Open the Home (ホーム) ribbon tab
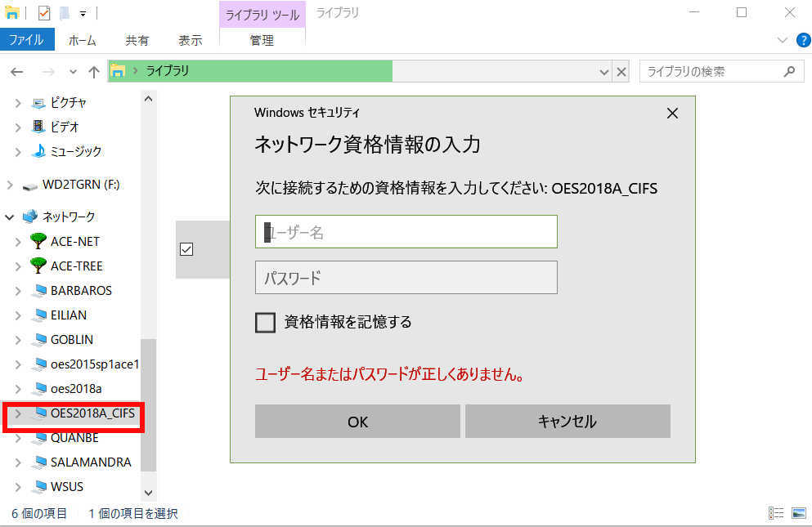This screenshot has height=527, width=812. point(83,40)
